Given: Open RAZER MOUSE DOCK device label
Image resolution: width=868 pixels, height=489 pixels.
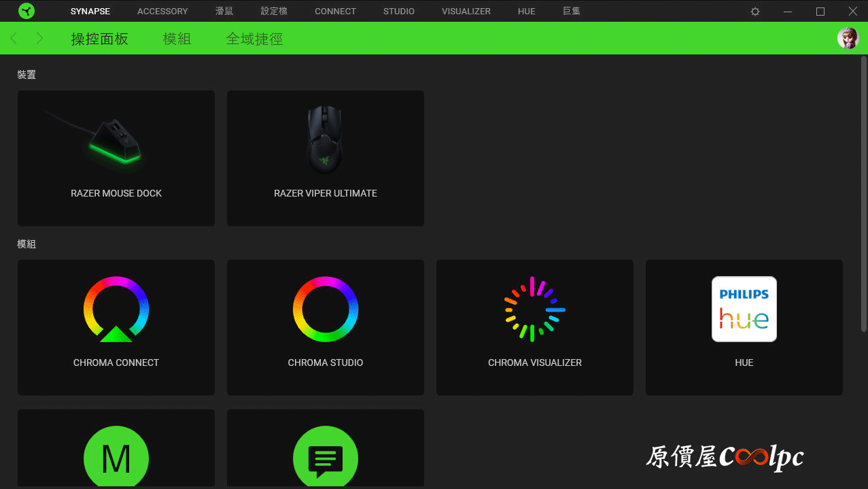Looking at the screenshot, I should [x=116, y=193].
